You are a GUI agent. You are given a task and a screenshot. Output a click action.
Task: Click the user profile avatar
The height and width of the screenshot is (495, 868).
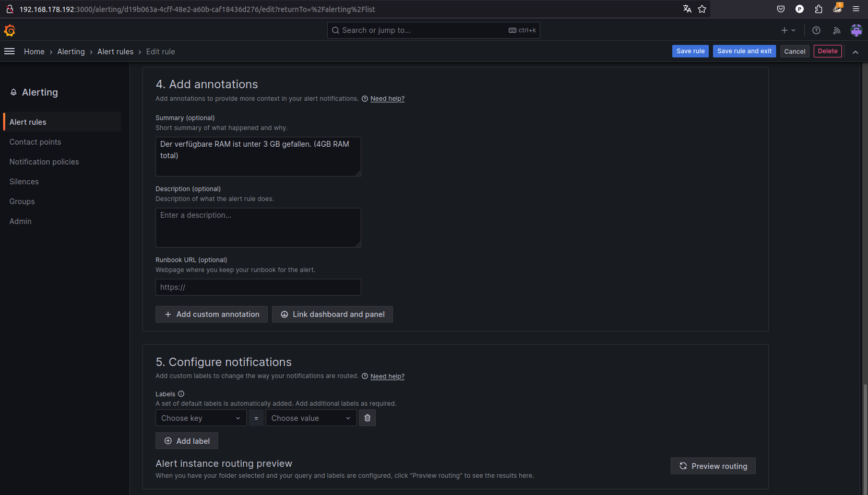pyautogui.click(x=856, y=30)
